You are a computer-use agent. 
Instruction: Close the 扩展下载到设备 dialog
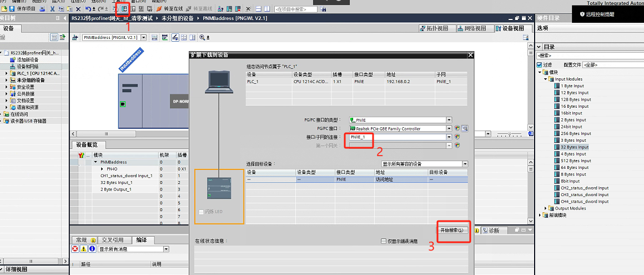[471, 54]
